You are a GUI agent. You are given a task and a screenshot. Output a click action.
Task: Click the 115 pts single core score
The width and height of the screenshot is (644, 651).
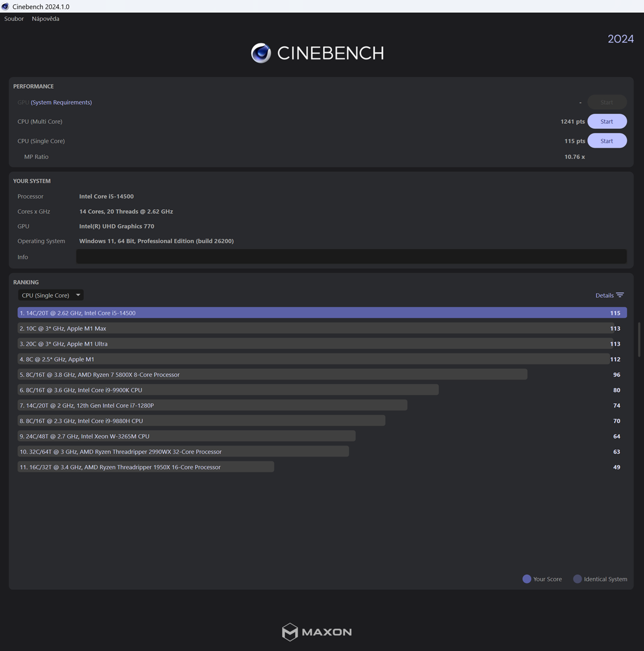pos(575,141)
